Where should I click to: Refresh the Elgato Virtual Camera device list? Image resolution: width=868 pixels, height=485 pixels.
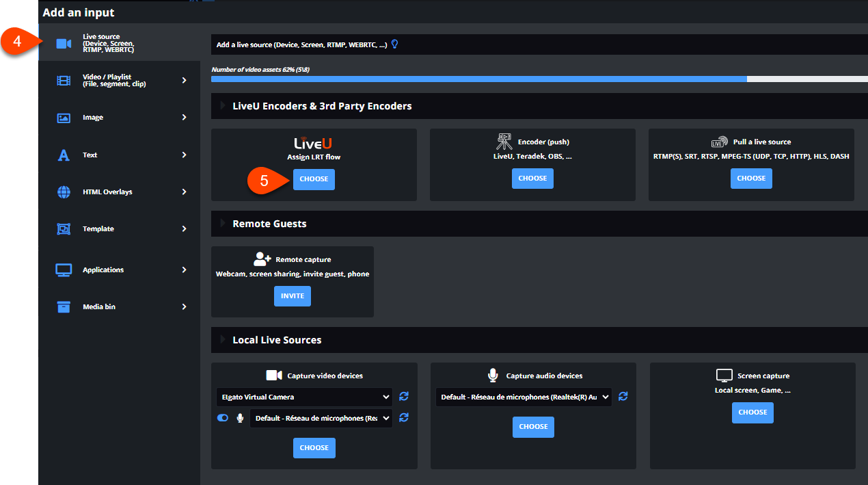(x=403, y=396)
